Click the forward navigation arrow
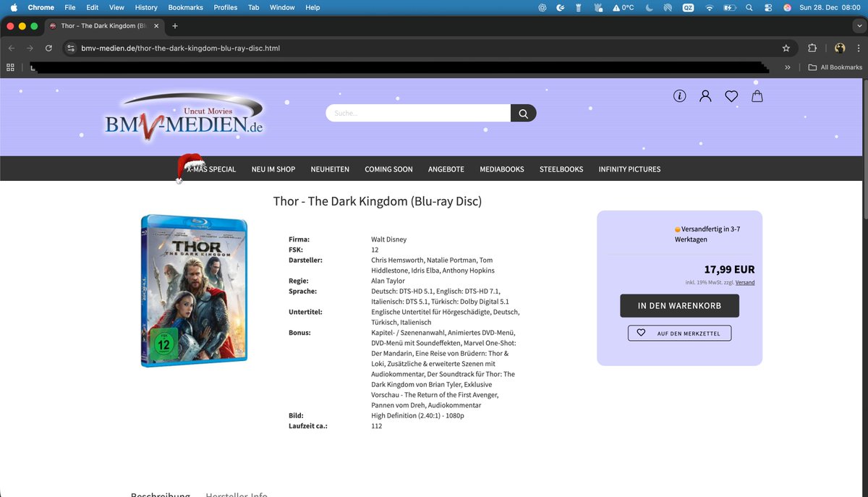Screen dimensions: 868x497 (x=30, y=48)
